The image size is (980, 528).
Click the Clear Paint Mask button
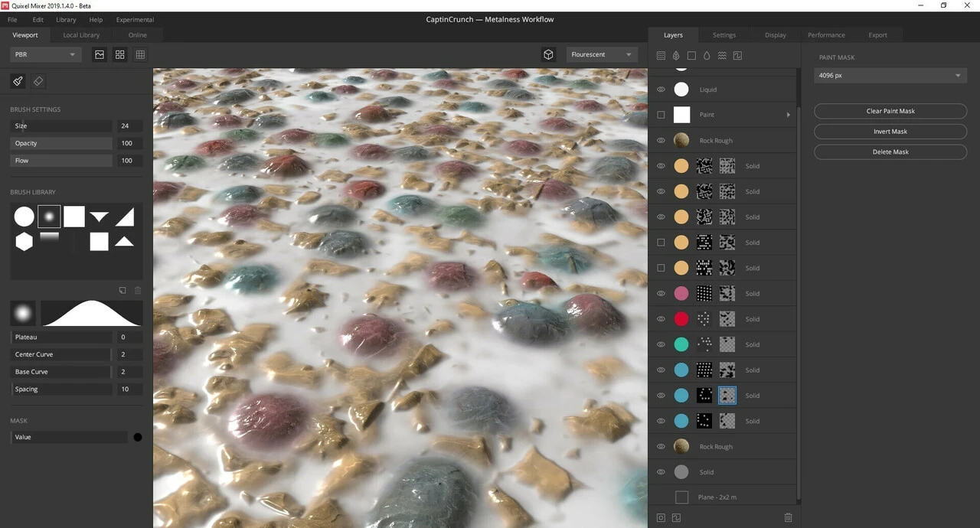point(890,111)
